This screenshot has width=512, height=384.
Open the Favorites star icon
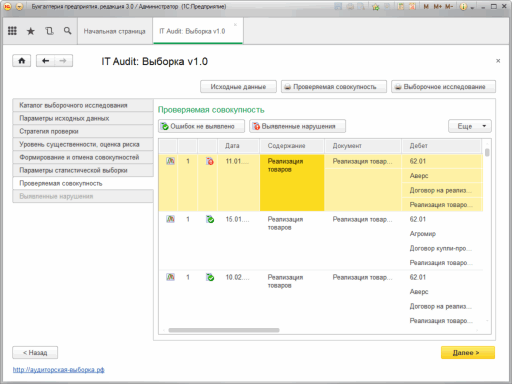click(31, 31)
